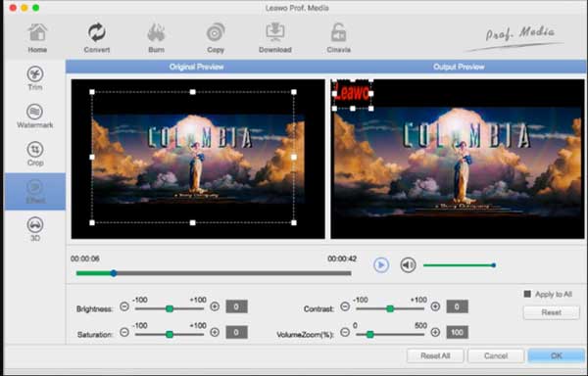588x376 pixels.
Task: Open the Burn module
Action: coord(156,38)
